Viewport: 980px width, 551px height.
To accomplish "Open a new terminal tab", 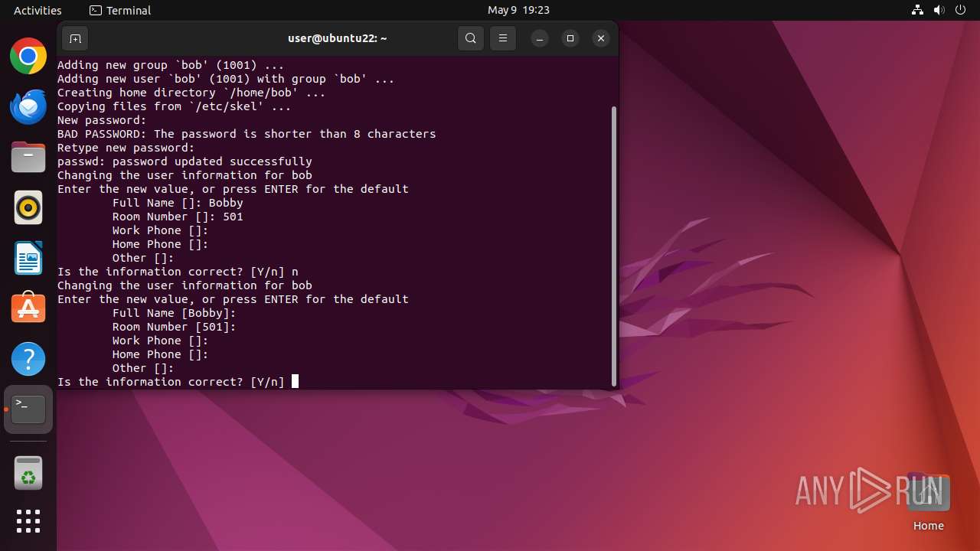I will coord(74,38).
